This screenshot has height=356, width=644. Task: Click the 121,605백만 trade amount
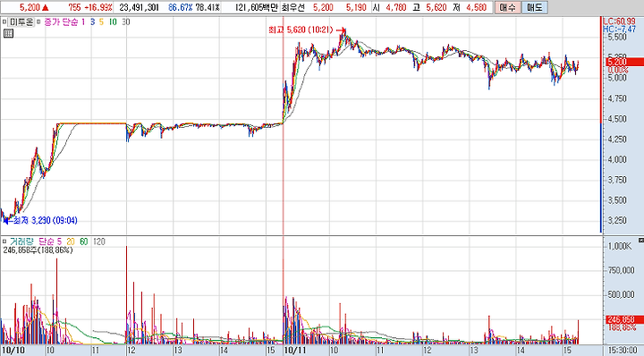click(257, 7)
